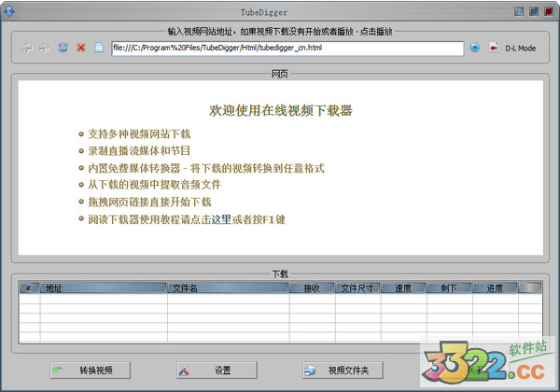This screenshot has width=560, height=392.
Task: Minimize the TubeDigger window
Action: [x=519, y=11]
